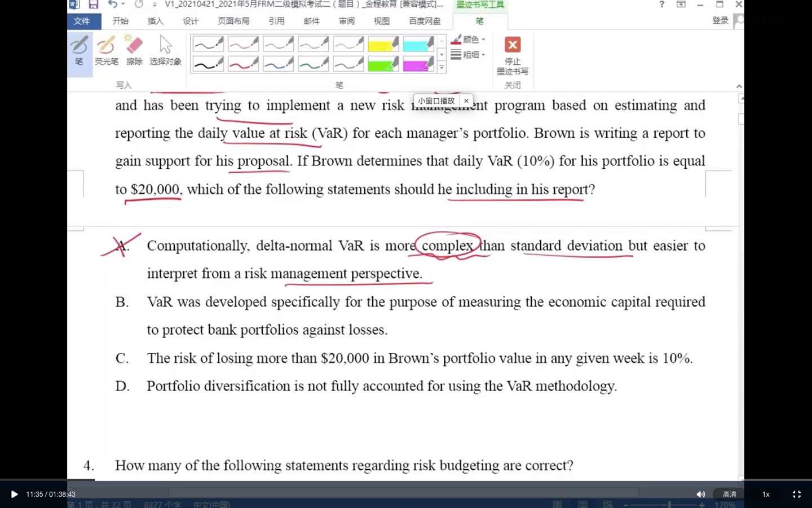Viewport: 812px width, 508px height.
Task: Save the document via quick access toolbar
Action: (94, 5)
